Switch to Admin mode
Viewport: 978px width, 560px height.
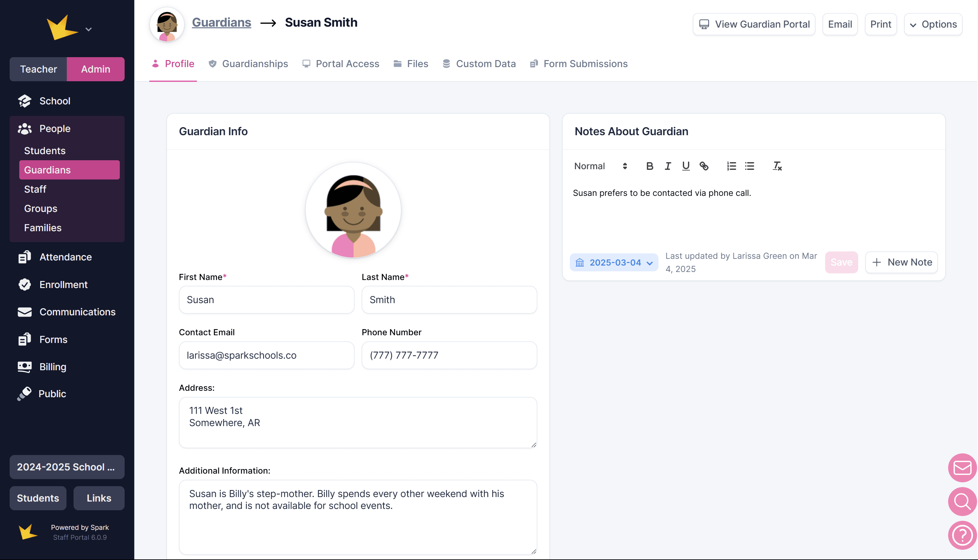95,69
